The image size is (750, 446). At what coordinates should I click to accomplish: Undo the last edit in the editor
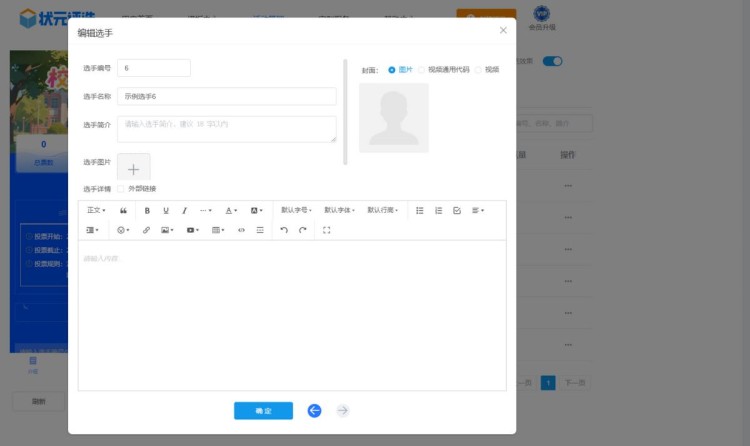[x=283, y=230]
